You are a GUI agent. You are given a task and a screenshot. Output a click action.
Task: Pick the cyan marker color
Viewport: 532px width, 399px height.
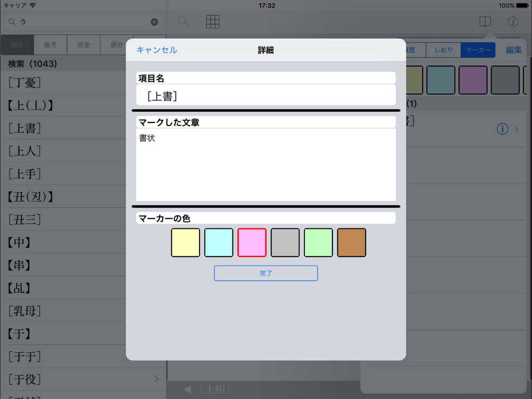[219, 243]
